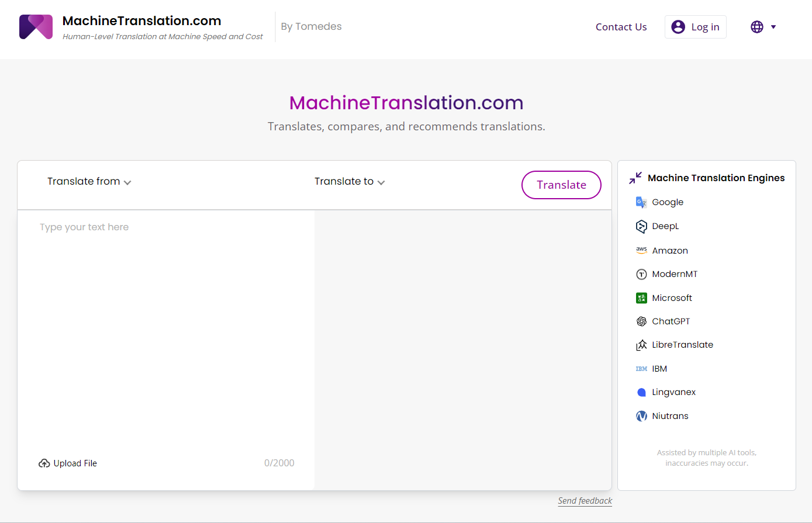The image size is (812, 523).
Task: Click the Machine Translation Engines heading
Action: coord(716,178)
